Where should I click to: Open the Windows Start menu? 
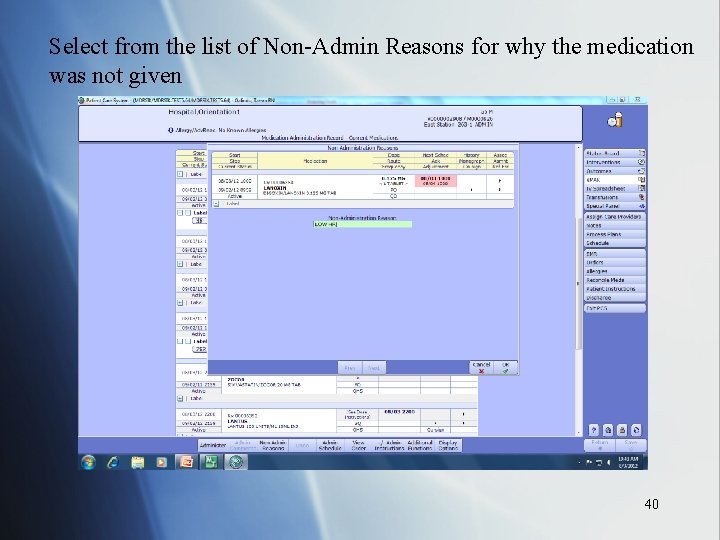(x=89, y=462)
